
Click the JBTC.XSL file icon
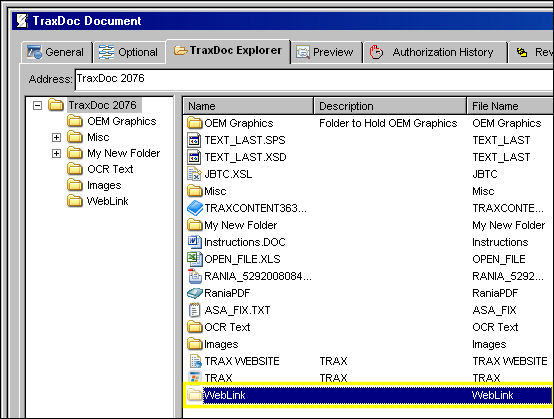(194, 174)
